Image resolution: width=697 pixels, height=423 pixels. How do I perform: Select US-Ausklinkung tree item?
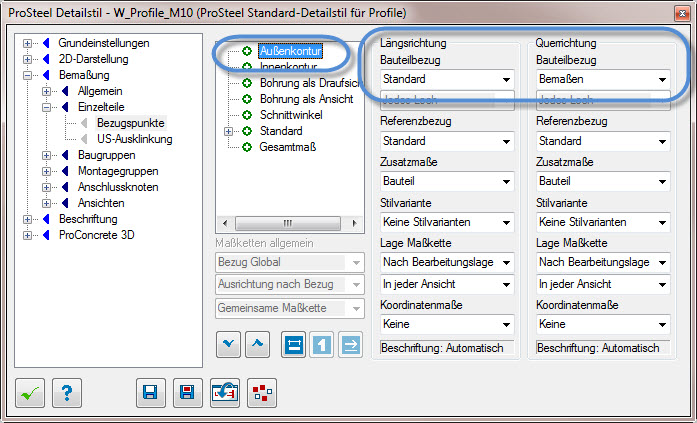135,139
